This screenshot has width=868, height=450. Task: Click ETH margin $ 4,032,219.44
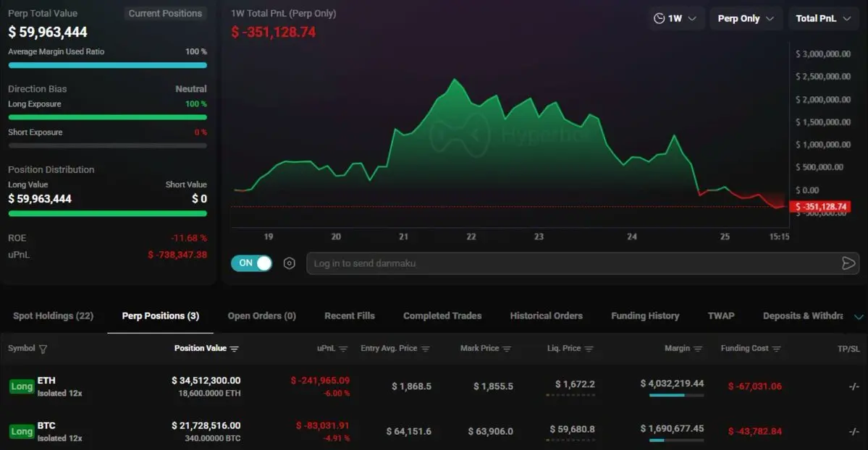click(x=672, y=383)
